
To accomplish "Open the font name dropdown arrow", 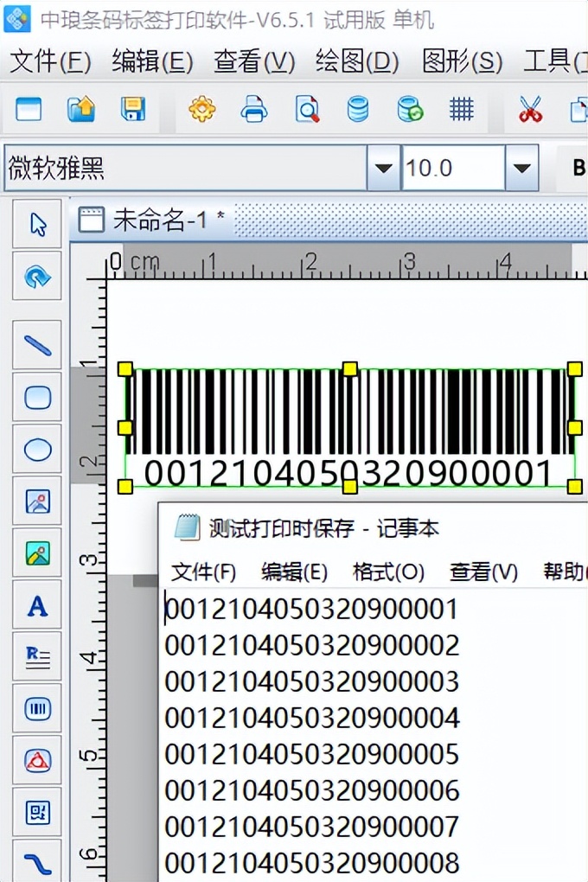I will 383,168.
